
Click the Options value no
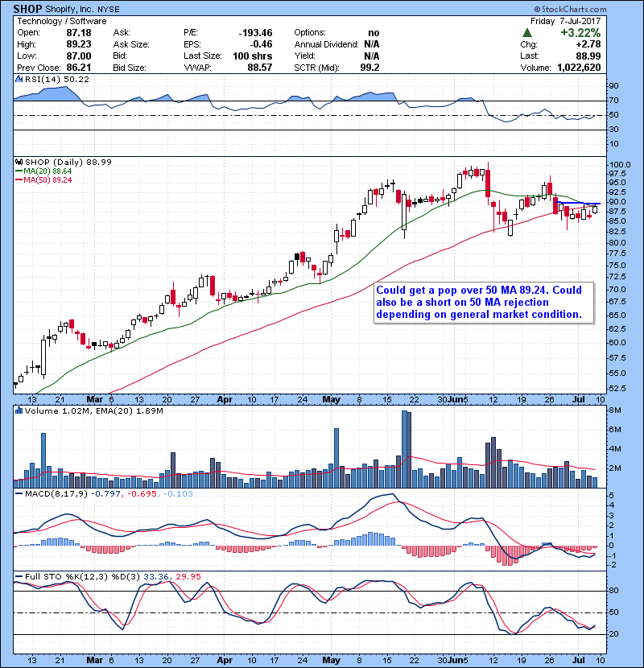pos(374,33)
